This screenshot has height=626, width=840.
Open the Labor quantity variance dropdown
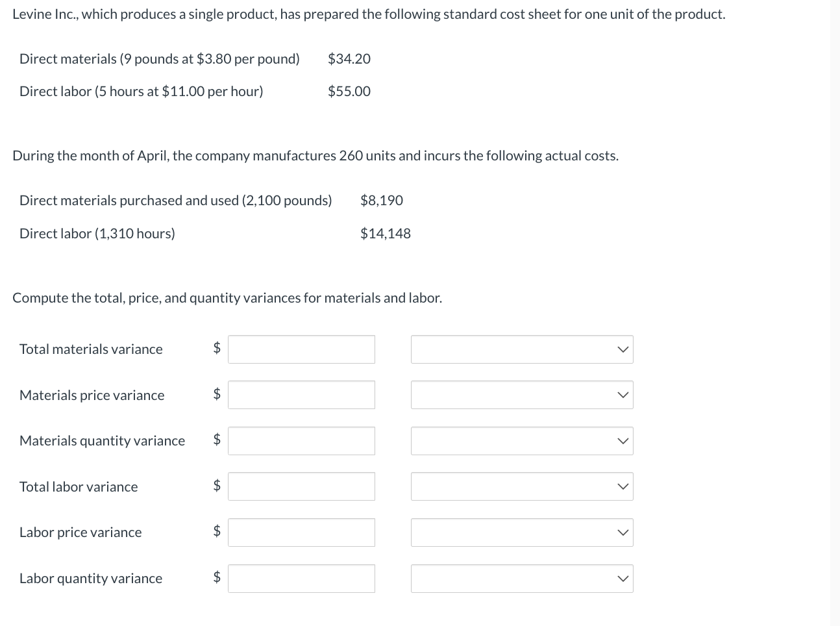coord(522,579)
